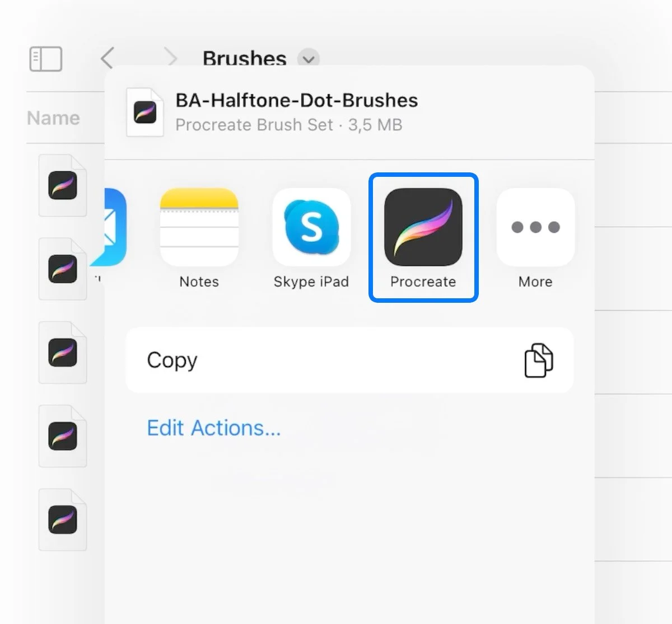Click the BA-Halftone-Dot-Brushes file preview icon
This screenshot has height=624, width=672.
(x=144, y=112)
